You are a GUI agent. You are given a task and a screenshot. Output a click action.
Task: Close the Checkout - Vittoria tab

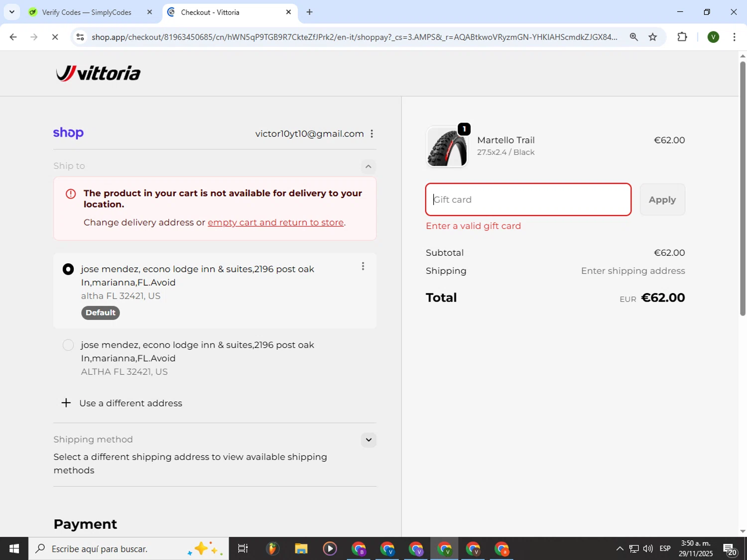tap(288, 12)
